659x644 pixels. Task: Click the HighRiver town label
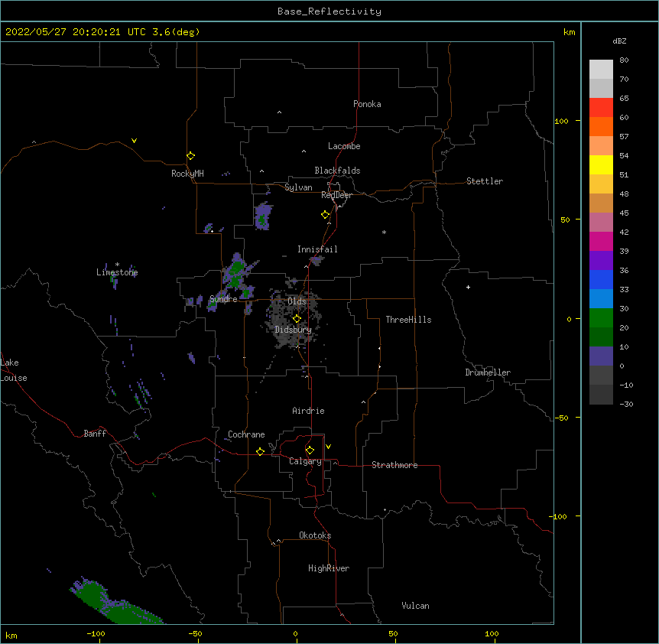329,568
